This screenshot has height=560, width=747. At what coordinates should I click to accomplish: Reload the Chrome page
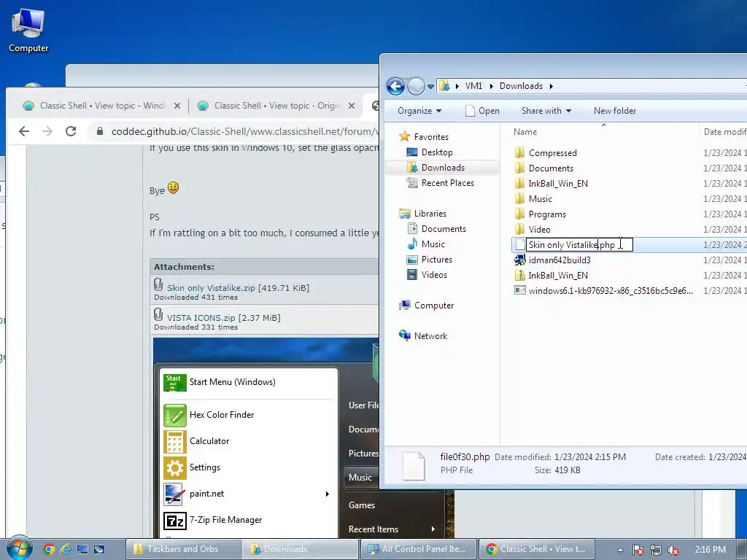tap(71, 131)
